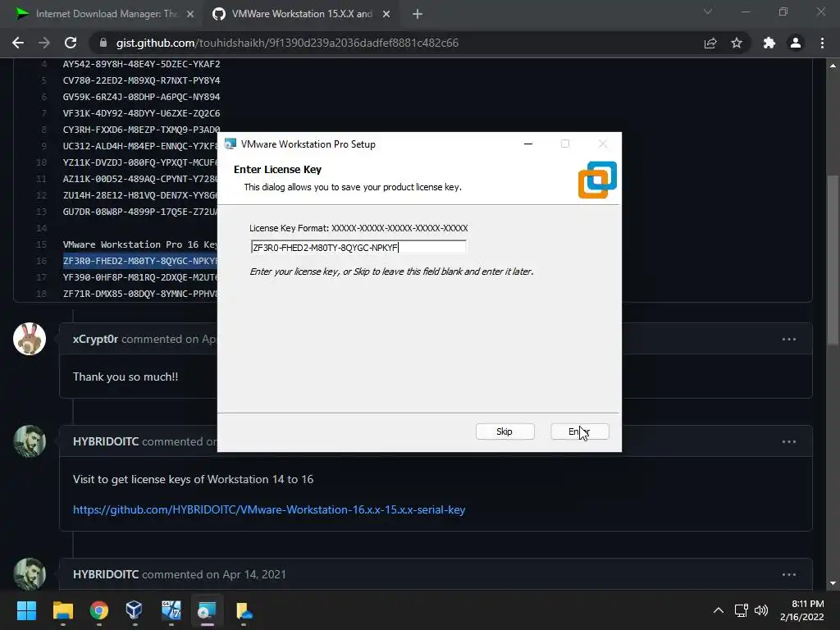840x630 pixels.
Task: Switch to VMWare Workstation 15.X.X gist tab
Action: tap(300, 14)
